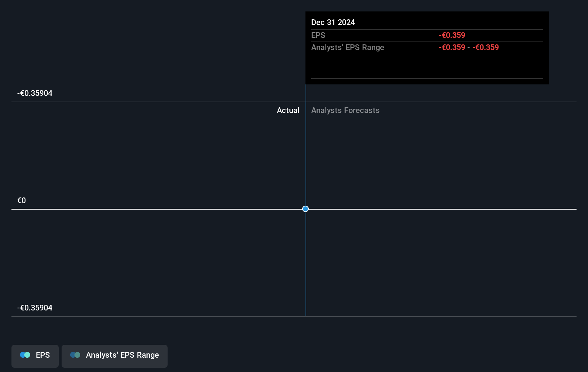Click the blue EPS data point marker
588x372 pixels.
(305, 209)
